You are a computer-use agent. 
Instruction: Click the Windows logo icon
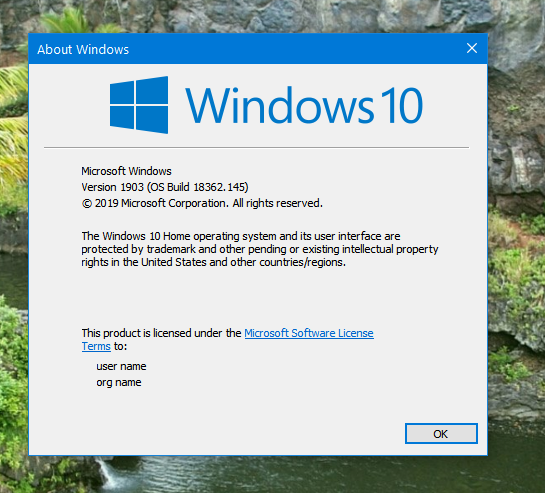pos(139,105)
